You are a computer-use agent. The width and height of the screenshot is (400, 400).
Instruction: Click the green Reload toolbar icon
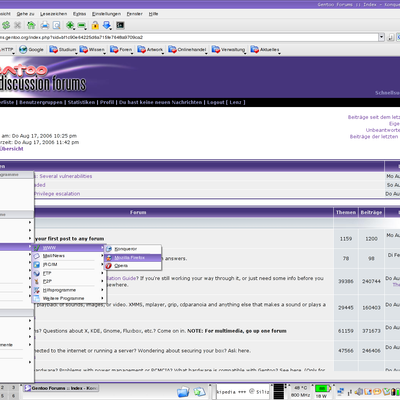(x=6, y=25)
